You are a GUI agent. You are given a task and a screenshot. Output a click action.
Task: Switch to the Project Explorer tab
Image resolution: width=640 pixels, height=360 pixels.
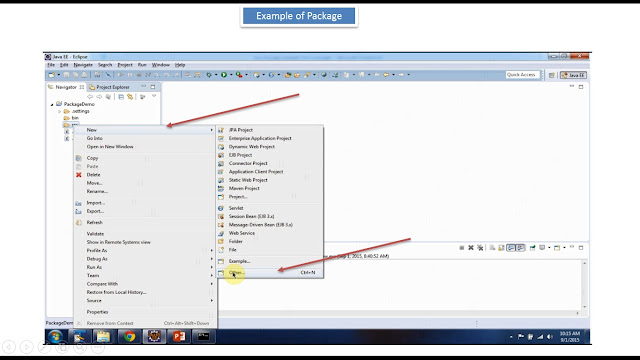(109, 87)
